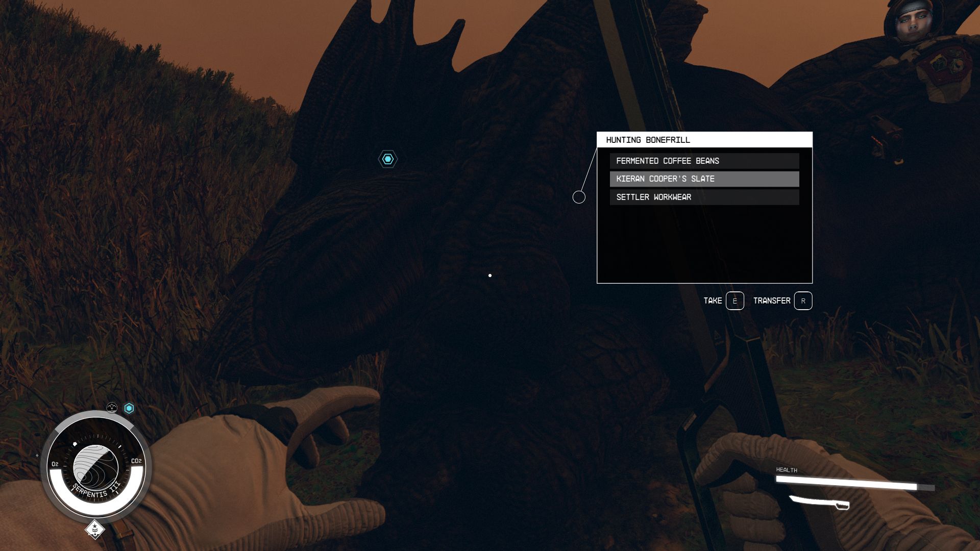Select Settler Workwear in the loot list
This screenshot has height=551, width=980.
pyautogui.click(x=704, y=197)
